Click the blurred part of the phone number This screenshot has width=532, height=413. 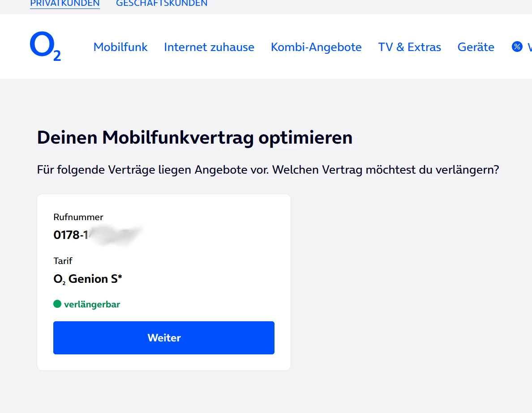pos(114,235)
